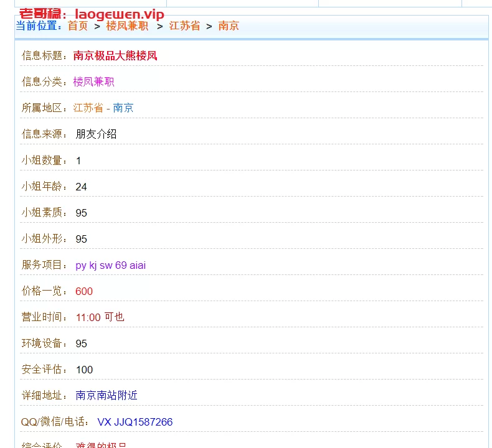Click the red 600 value in 价格一览
Image resolution: width=492 pixels, height=448 pixels.
(x=84, y=291)
